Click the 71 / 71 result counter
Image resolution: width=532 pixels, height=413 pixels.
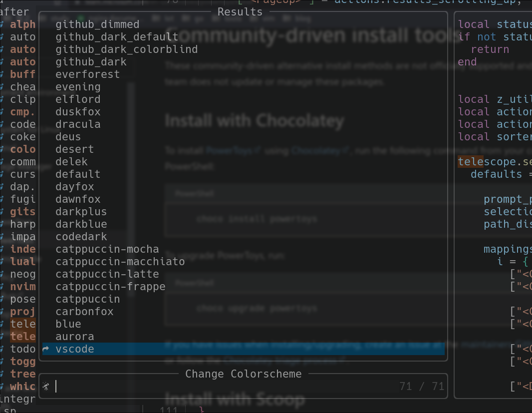coord(422,386)
